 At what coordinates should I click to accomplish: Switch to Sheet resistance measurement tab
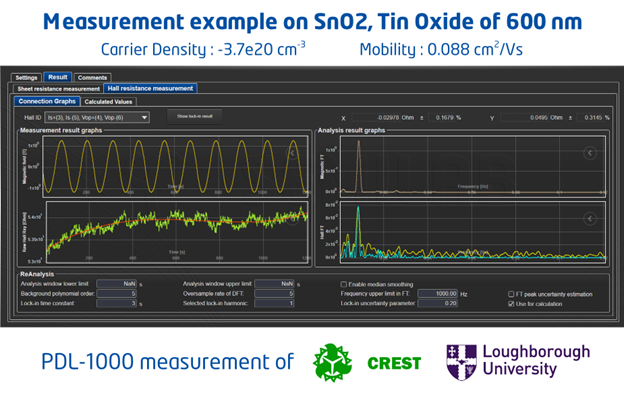click(58, 89)
